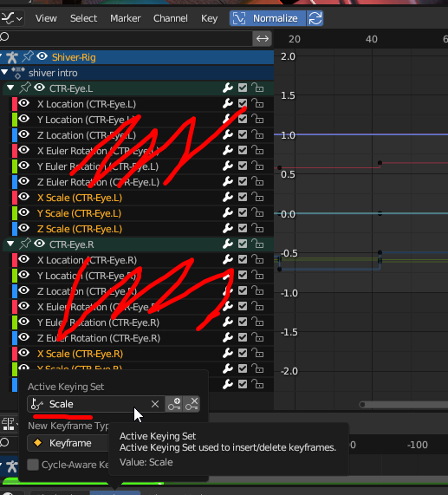
Task: Open the Graph Editor type dropdown
Action: [11, 18]
